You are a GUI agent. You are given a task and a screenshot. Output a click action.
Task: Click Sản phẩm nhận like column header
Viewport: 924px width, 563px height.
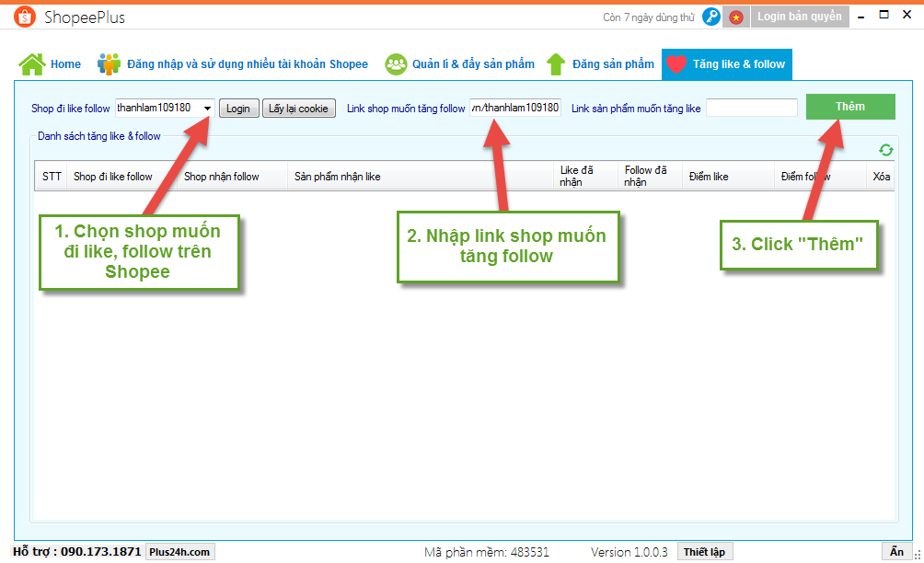coord(421,176)
